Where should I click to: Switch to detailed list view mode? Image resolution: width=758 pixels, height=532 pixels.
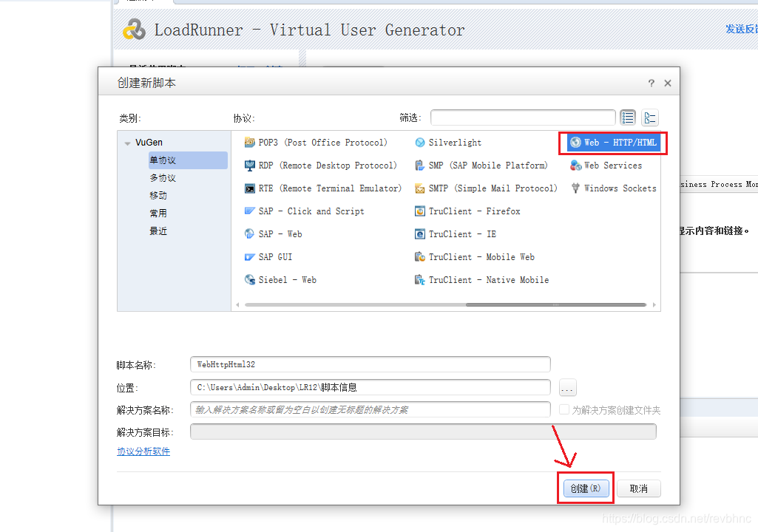pos(628,117)
